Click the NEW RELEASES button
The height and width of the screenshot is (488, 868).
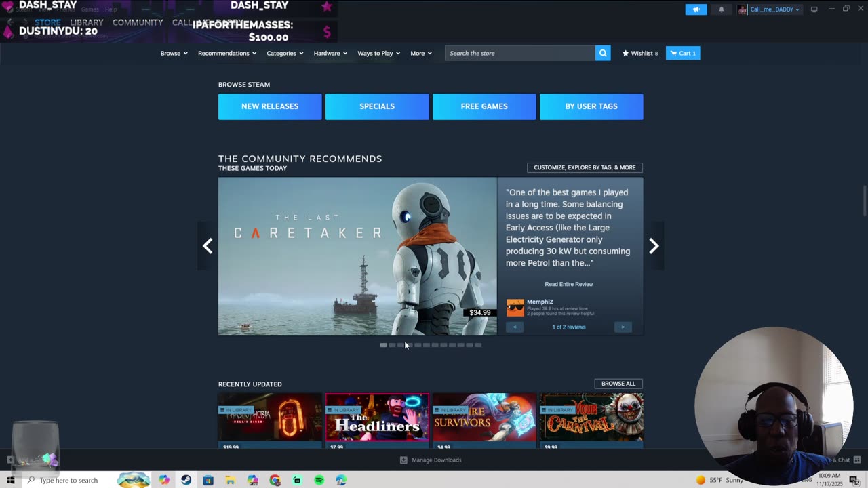pos(270,106)
